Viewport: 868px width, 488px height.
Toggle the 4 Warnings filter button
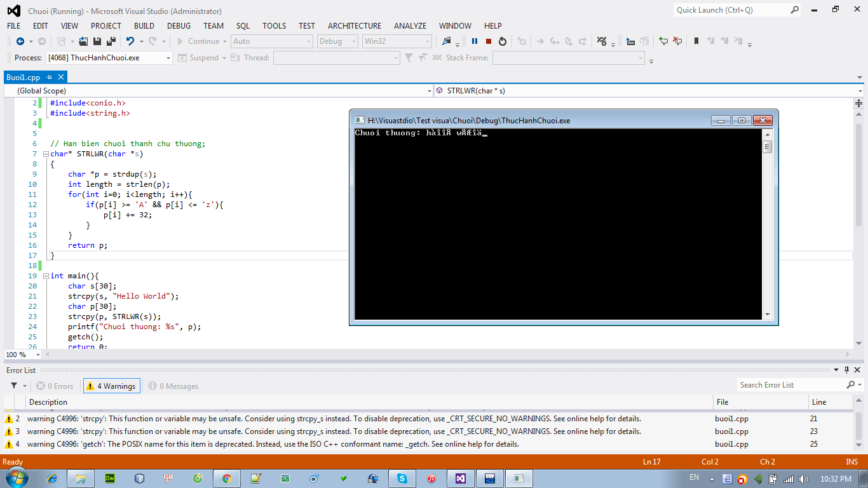click(x=112, y=386)
